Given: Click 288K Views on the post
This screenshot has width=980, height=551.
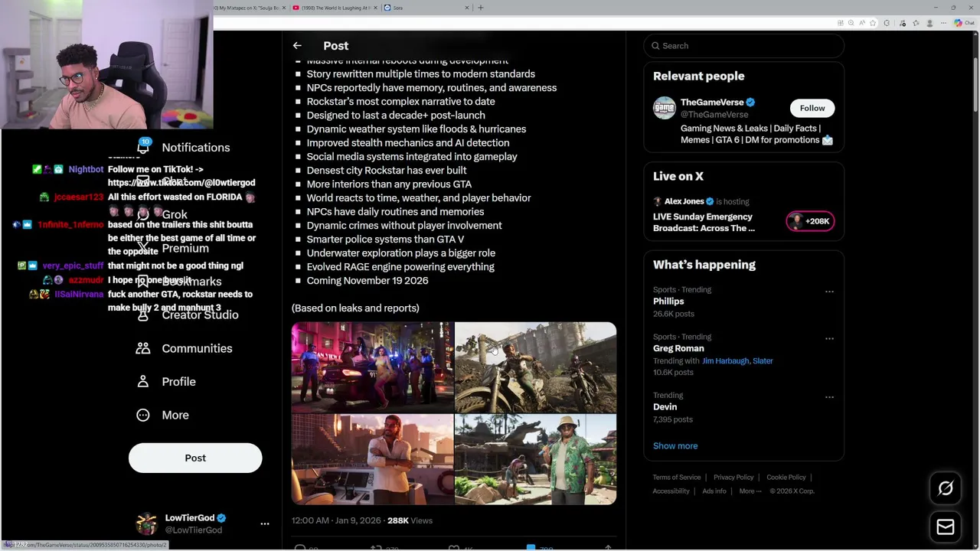Looking at the screenshot, I should [410, 520].
